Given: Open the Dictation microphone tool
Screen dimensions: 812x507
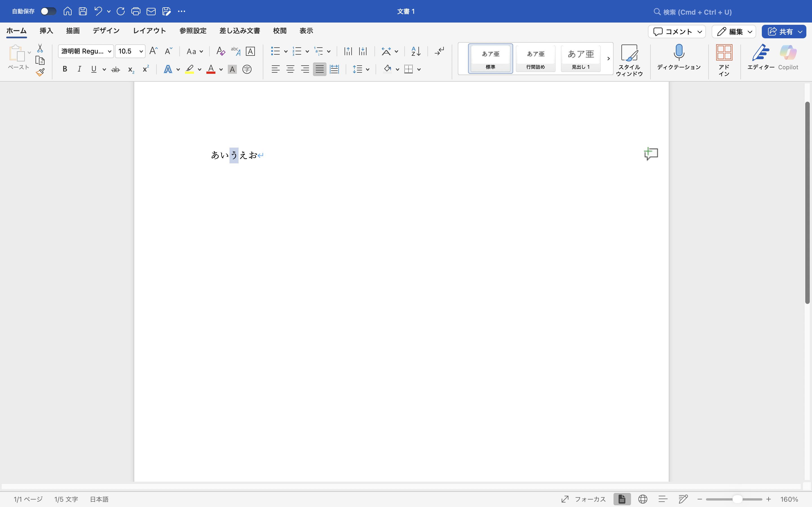Looking at the screenshot, I should click(679, 58).
